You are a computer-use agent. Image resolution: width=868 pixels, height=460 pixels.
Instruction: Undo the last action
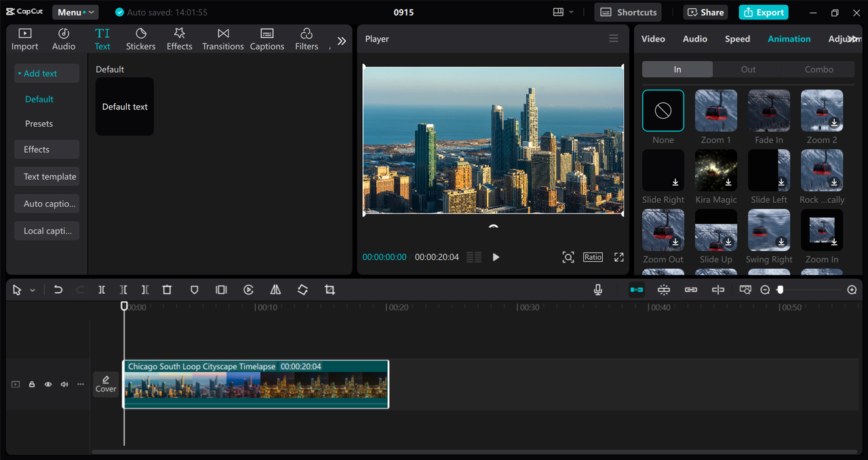click(58, 290)
